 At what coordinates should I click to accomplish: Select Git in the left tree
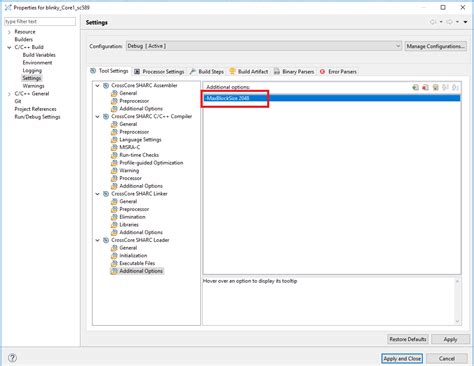coord(18,101)
